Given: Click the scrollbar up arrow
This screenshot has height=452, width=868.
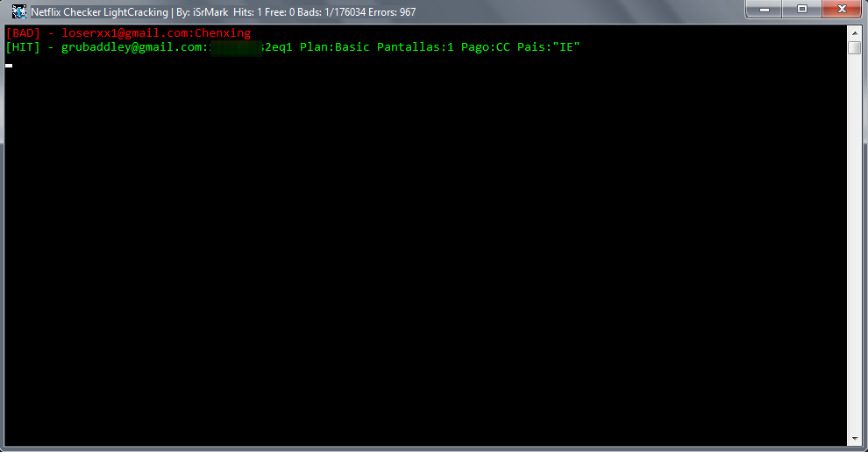Looking at the screenshot, I should pyautogui.click(x=854, y=32).
